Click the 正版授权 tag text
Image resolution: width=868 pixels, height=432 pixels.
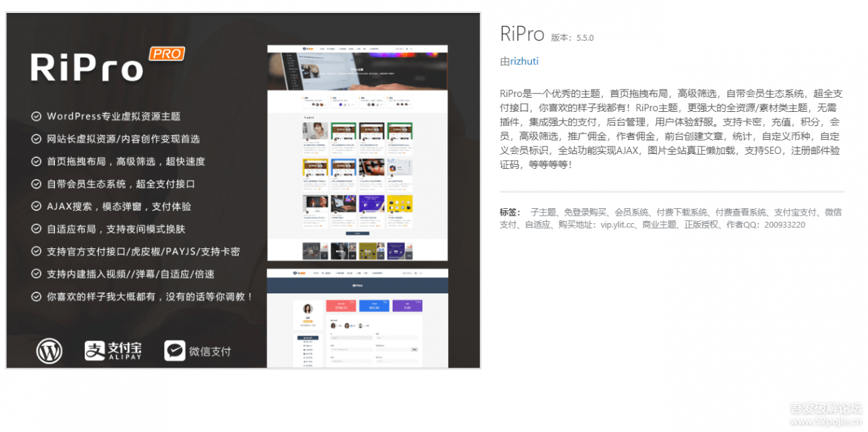pyautogui.click(x=701, y=224)
